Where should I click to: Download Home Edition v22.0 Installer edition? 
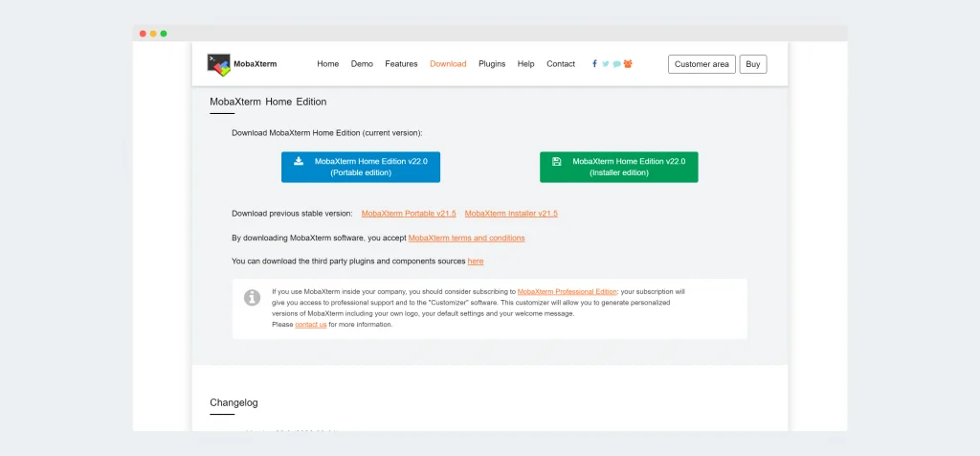619,167
